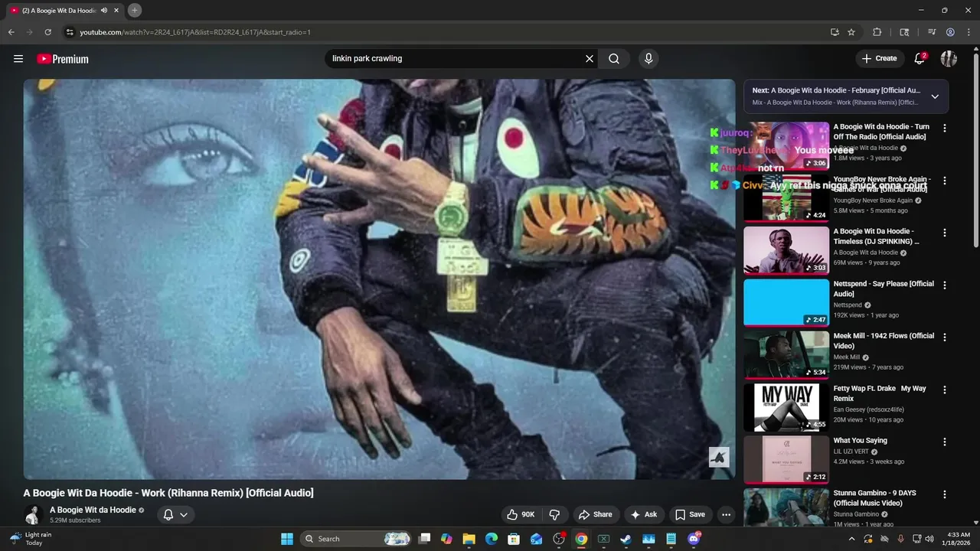Close the A Boogie Wit Da Hoodie tab
This screenshot has width=980, height=551.
(116, 11)
